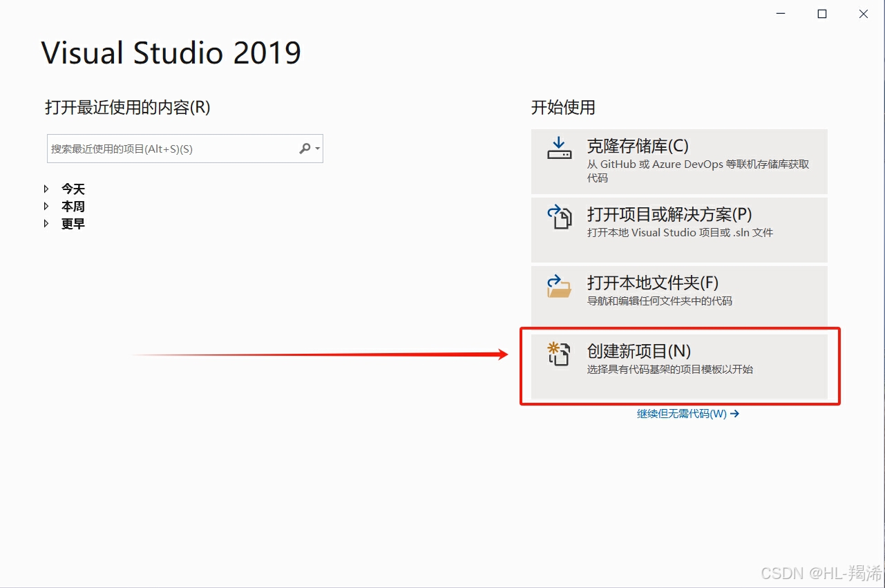This screenshot has height=588, width=885.
Task: Expand the 本周 recent items group
Action: (73, 205)
